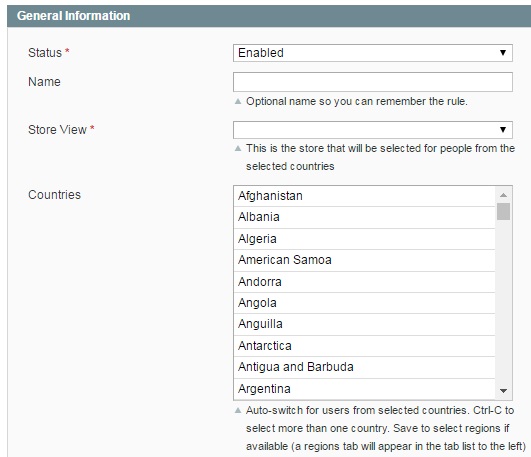Click the Store View dropdown arrow
The height and width of the screenshot is (457, 531).
coord(503,130)
